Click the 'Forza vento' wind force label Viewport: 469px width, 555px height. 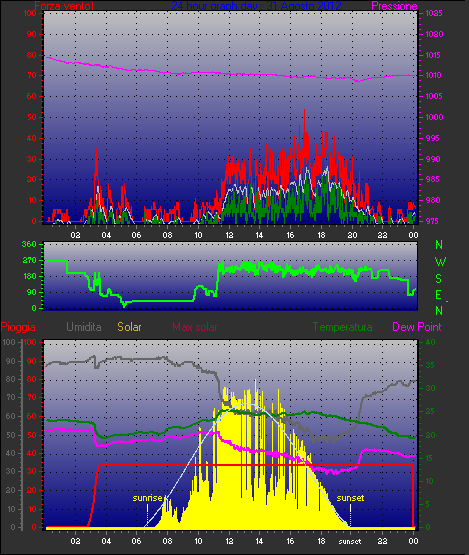(64, 6)
